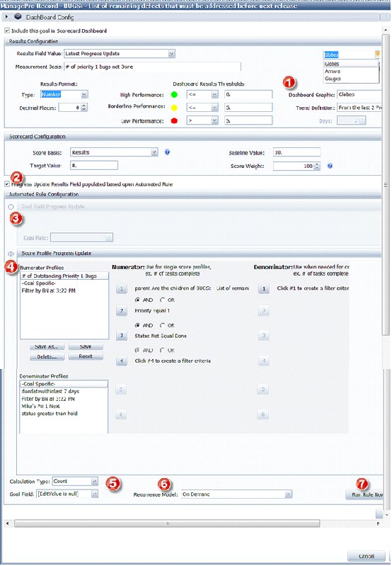392x566 pixels.
Task: Click denominator filter criteria button 1
Action: point(264,289)
